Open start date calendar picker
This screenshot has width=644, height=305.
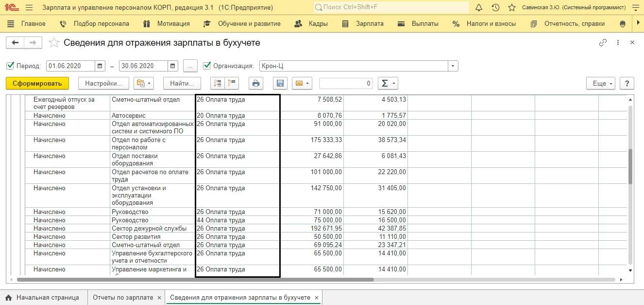tap(100, 66)
